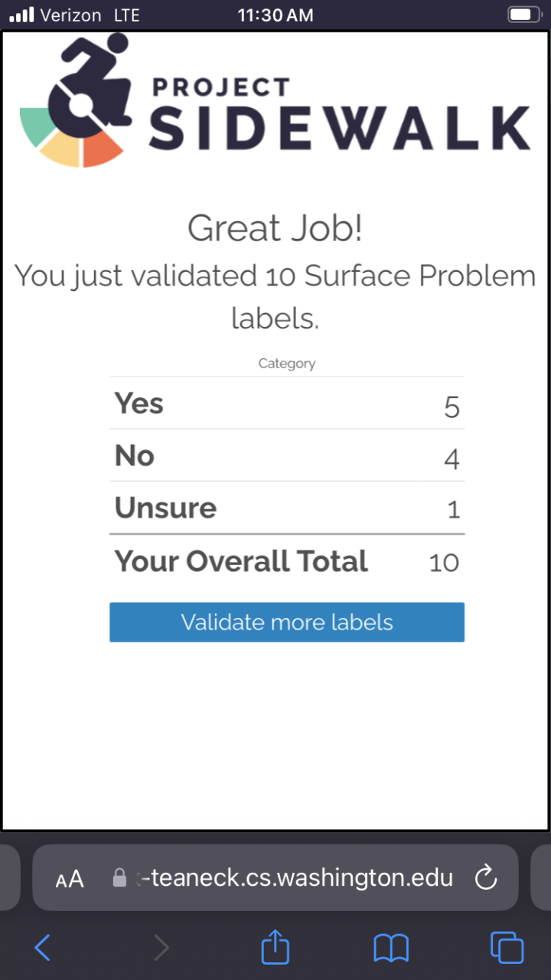Screen dimensions: 551x980
Task: Tap the PROJECT SIDEWALK title text
Action: [339, 113]
